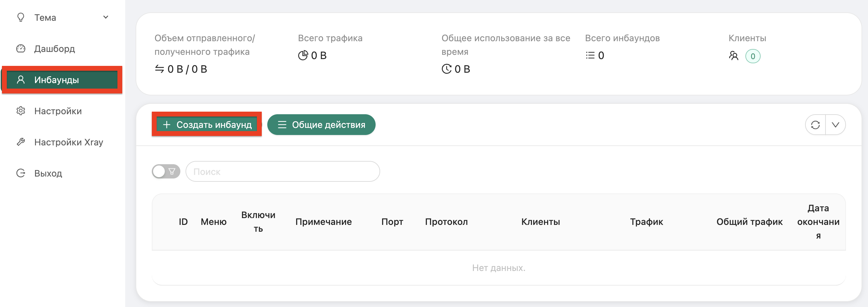This screenshot has width=868, height=307.
Task: Enable the filter toggle near the search field
Action: 165,171
